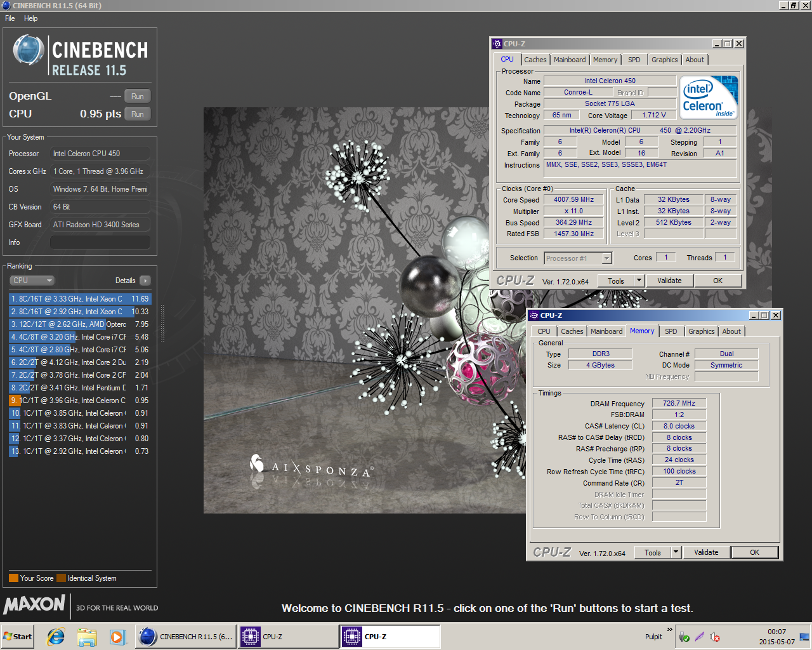Click the splitter grip beside the ranking list
Viewport: 812px width, 650px height.
tap(163, 324)
